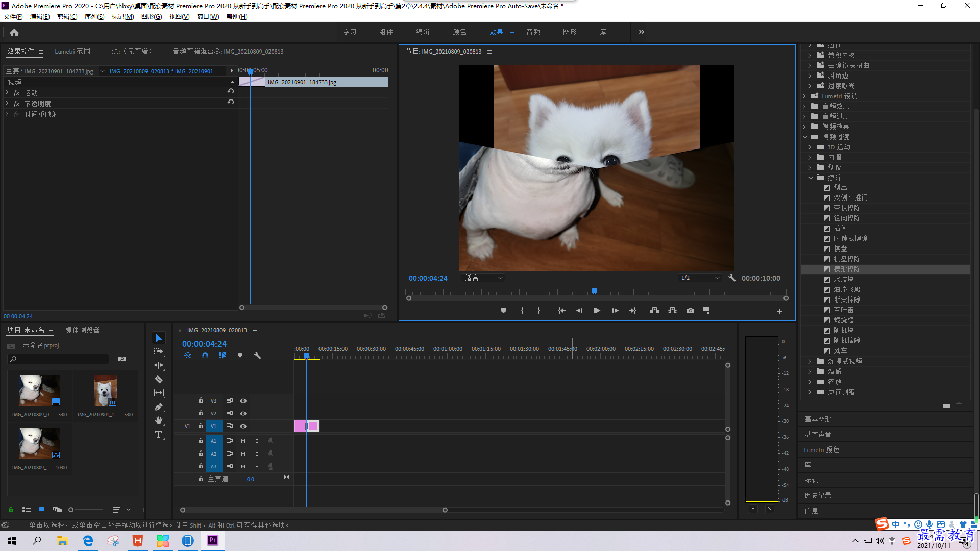Solo audio track A2

pos(257,454)
